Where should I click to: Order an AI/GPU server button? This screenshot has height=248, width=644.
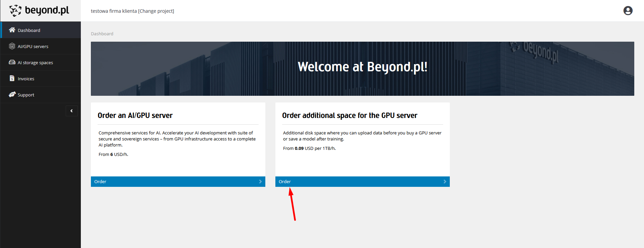[178, 181]
